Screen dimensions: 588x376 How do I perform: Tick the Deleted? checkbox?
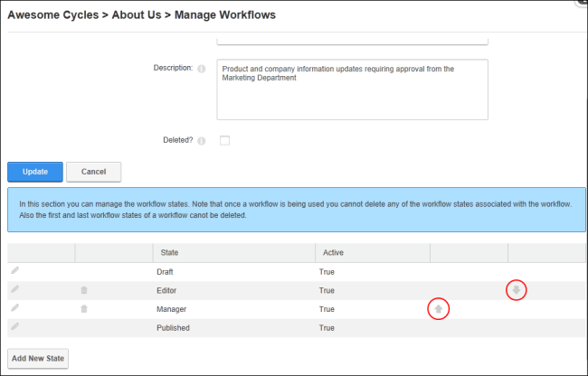point(224,140)
